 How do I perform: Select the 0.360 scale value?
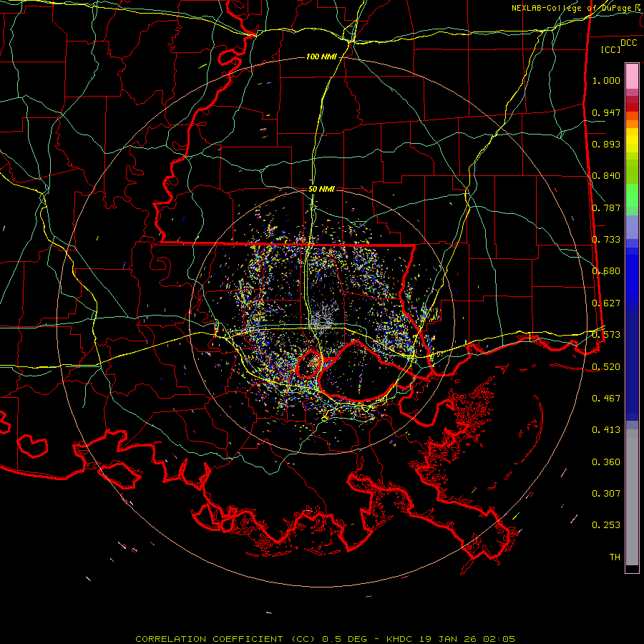[x=606, y=462]
